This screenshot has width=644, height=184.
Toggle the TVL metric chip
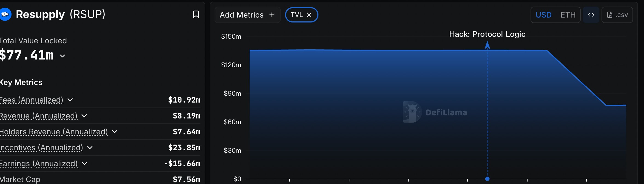(x=297, y=15)
